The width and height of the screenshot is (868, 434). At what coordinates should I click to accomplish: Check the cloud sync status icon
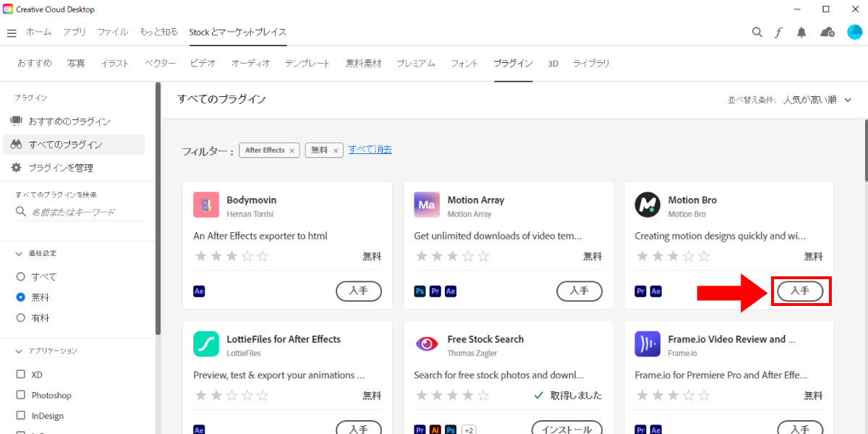coord(827,33)
